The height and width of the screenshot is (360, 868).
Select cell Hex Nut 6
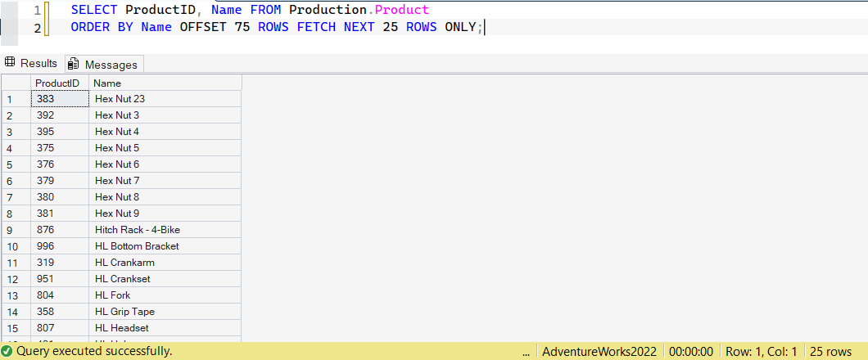pos(165,164)
